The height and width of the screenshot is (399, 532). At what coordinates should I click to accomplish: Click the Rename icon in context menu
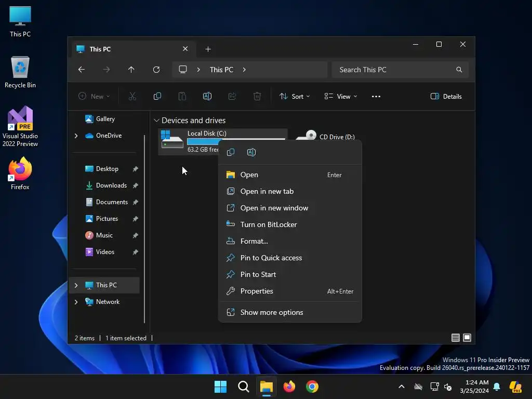[251, 152]
